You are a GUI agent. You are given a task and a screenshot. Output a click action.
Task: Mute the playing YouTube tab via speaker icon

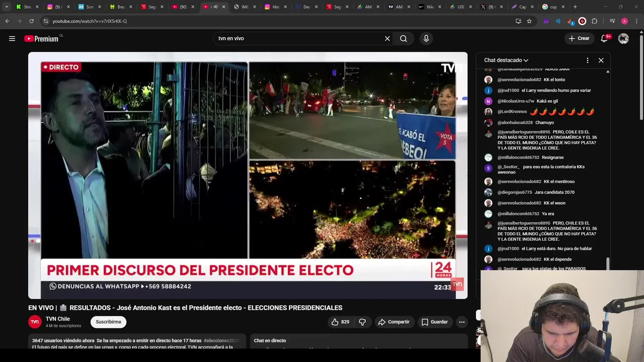(215, 7)
